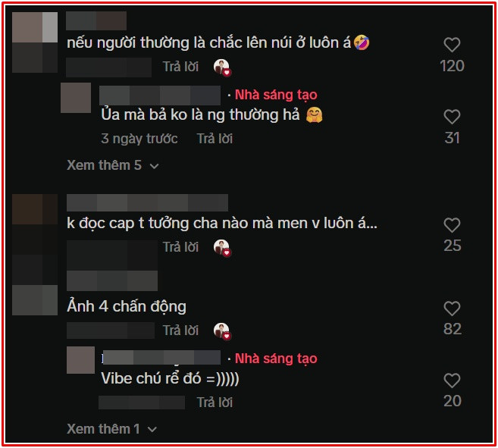Click the chevron next to 'Xem thêm 5'
Viewport: 498px width, 448px height.
155,166
